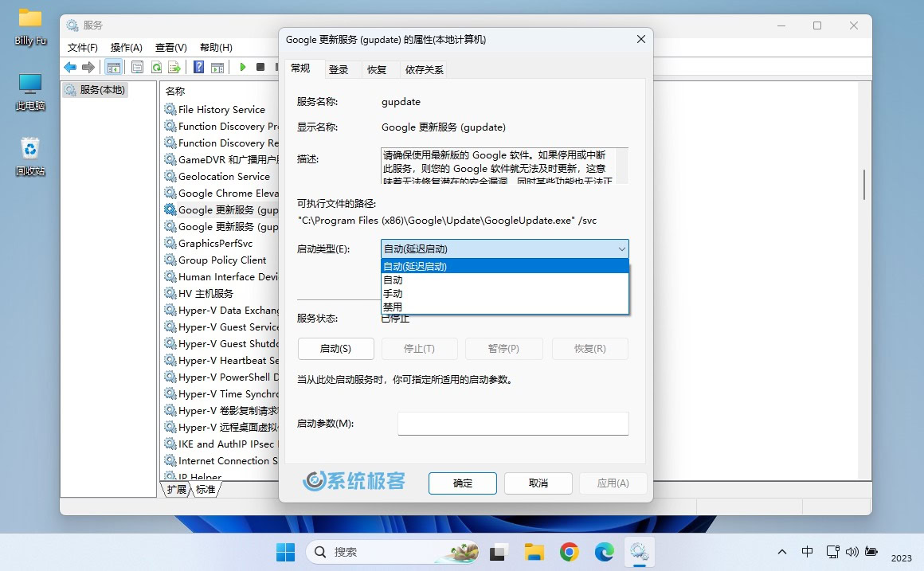
Task: Open File Explorer from the taskbar
Action: pyautogui.click(x=534, y=552)
